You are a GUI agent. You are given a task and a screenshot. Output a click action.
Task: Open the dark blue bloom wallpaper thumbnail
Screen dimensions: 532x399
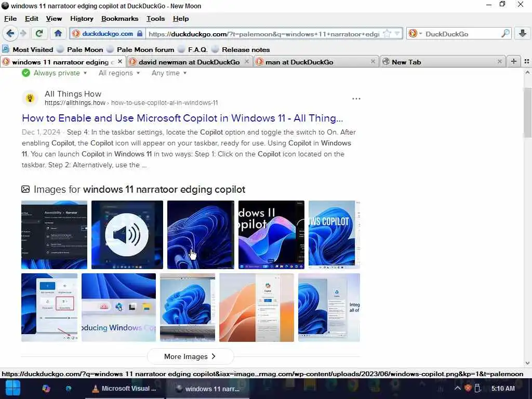[201, 235]
